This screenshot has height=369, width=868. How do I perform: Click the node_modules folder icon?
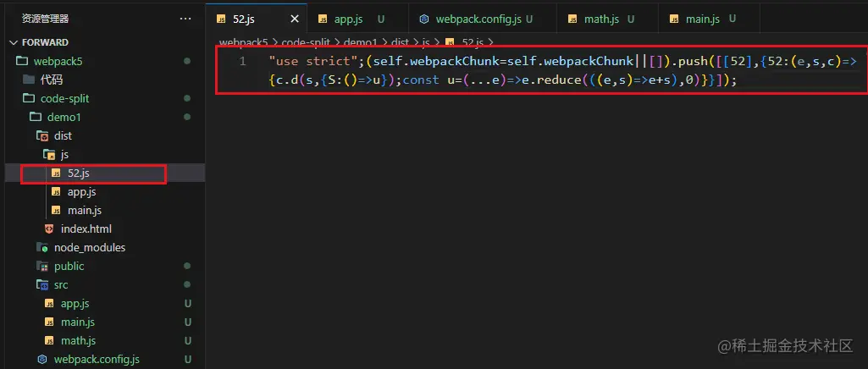pos(41,247)
